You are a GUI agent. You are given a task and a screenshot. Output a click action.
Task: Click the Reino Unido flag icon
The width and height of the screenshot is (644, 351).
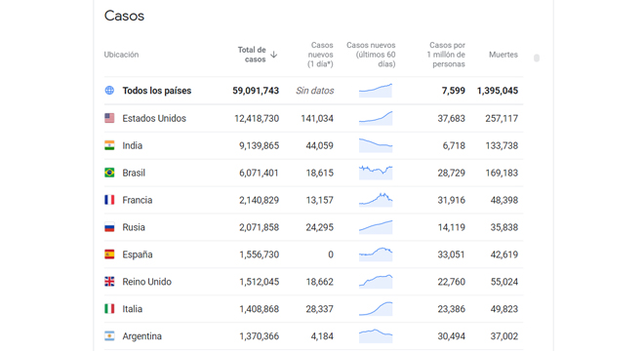tap(109, 282)
